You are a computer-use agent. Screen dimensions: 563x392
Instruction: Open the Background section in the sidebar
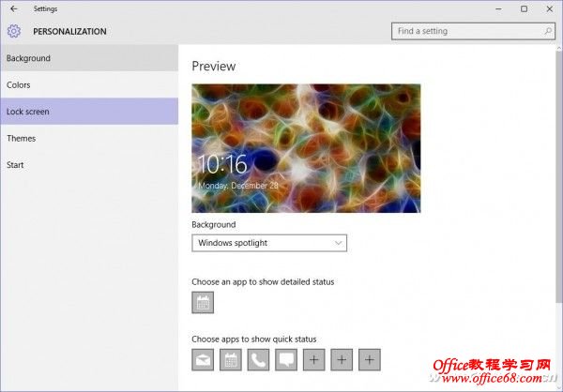[89, 58]
